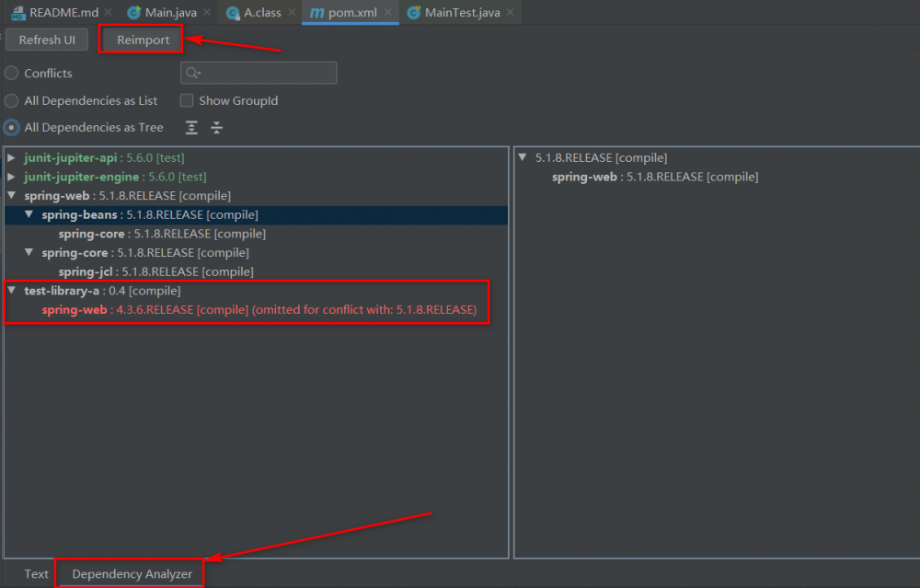Switch to the Main.java tab
Image resolution: width=920 pixels, height=588 pixels.
pyautogui.click(x=171, y=12)
